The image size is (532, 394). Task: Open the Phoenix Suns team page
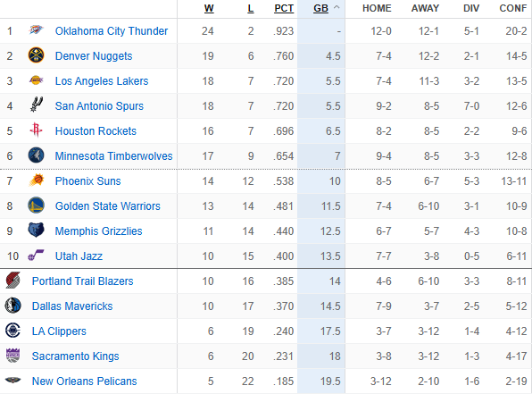coord(87,180)
